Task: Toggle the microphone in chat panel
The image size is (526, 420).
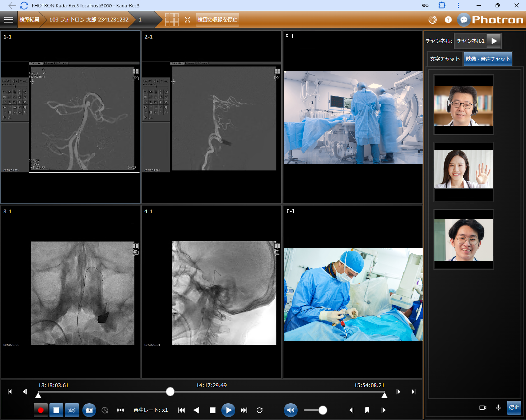Action: point(498,408)
